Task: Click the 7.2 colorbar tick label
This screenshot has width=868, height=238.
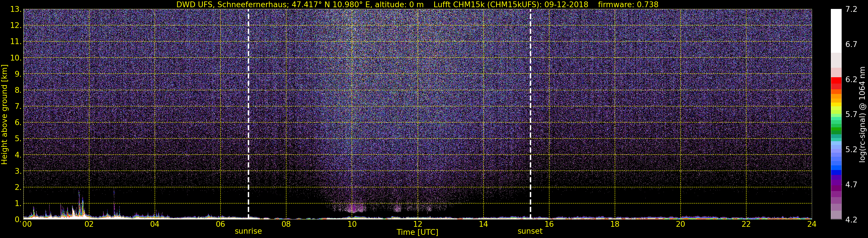Action: 851,9
